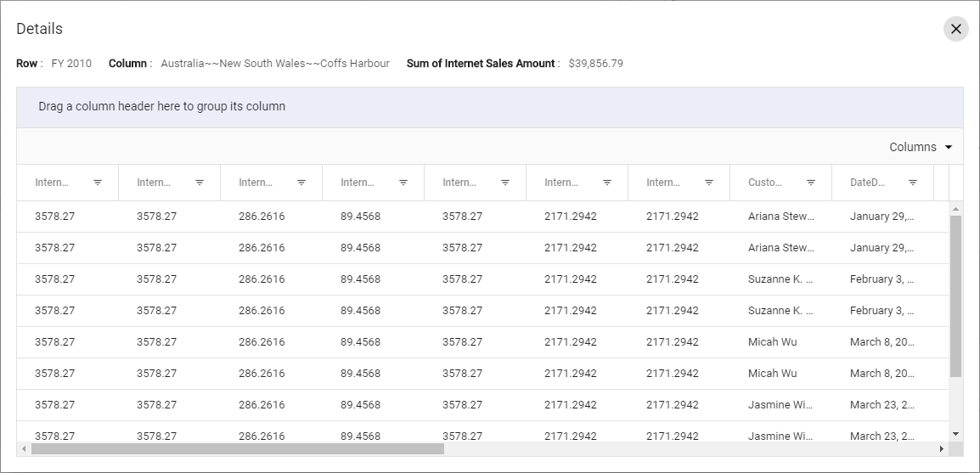Screen dimensions: 980x473
Task: Click filter icon on fifth Intern column
Action: (505, 183)
